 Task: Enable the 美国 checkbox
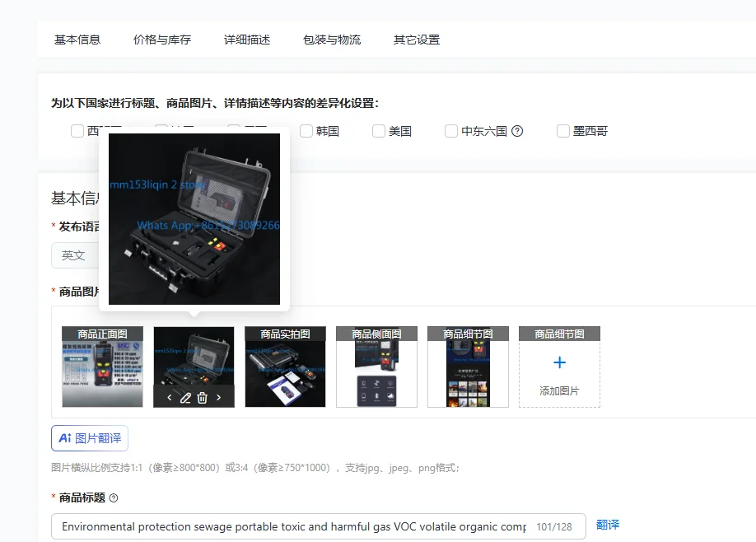[379, 131]
